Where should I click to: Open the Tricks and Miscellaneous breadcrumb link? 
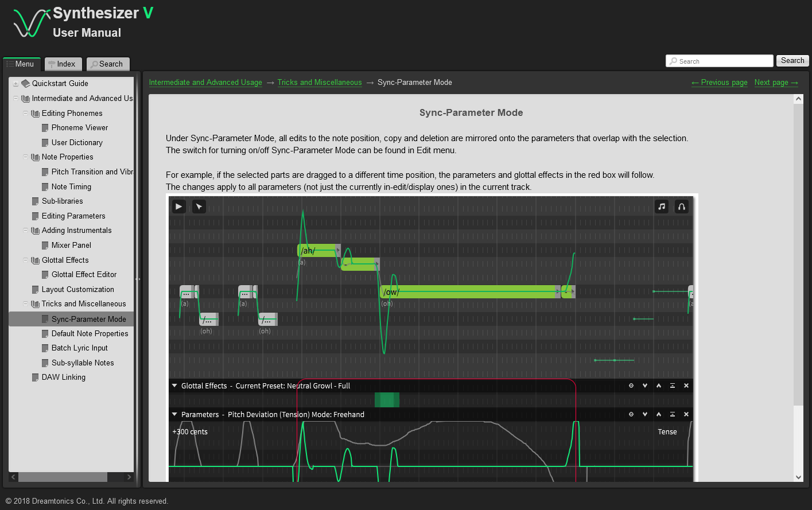coord(320,83)
